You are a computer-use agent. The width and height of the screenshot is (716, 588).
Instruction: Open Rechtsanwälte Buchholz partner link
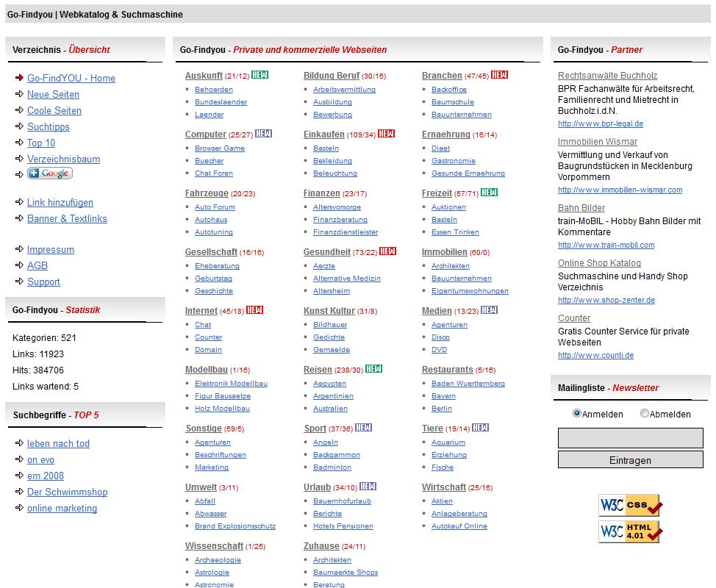607,76
